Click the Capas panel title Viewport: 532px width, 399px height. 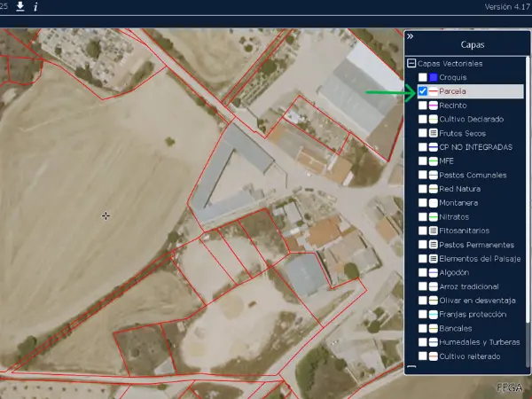pyautogui.click(x=472, y=44)
